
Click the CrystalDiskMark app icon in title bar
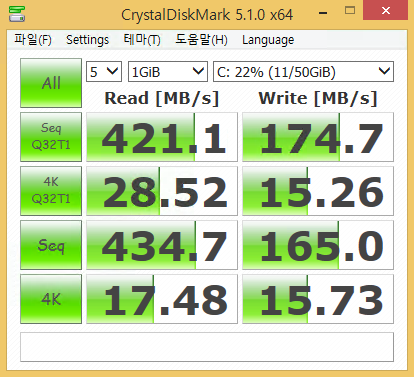tap(17, 14)
